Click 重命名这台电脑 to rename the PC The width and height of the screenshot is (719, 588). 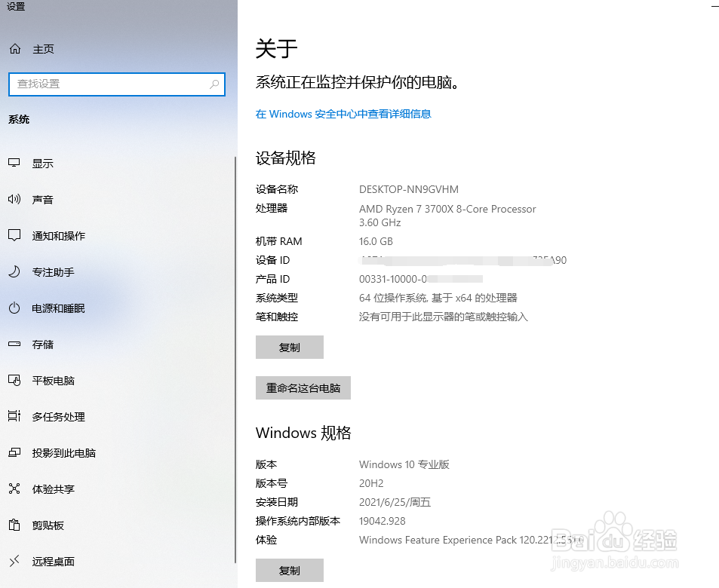(303, 387)
